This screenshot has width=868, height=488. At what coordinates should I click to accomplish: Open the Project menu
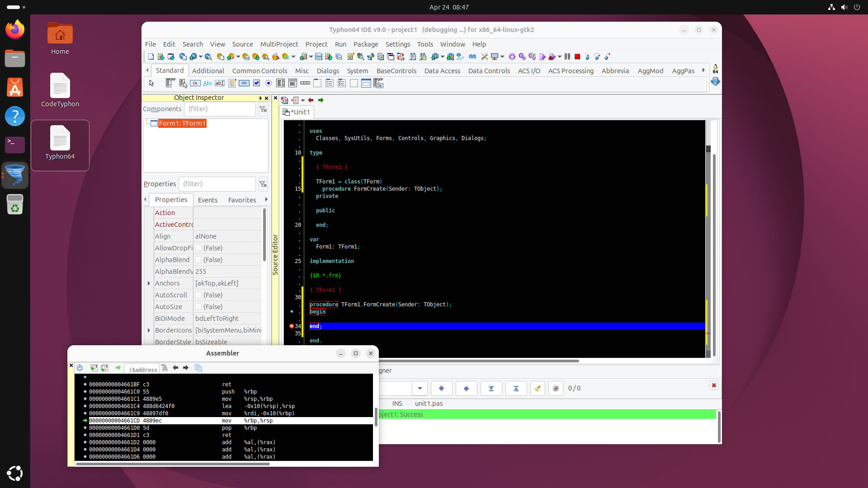(316, 44)
